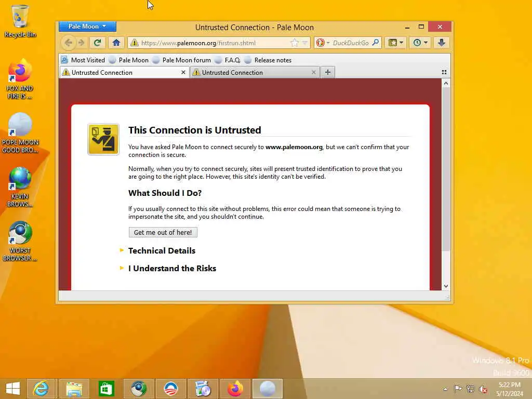Screen dimensions: 532x399
Task: Close the first Untrusted Connection tab
Action: click(183, 72)
